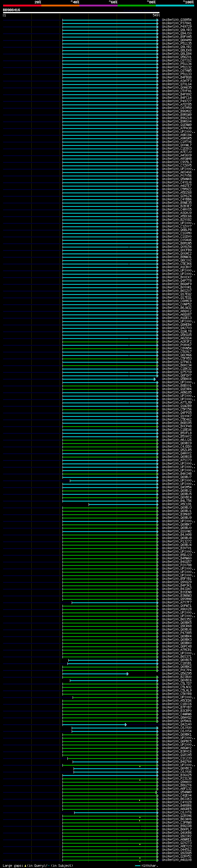This screenshot has width=197, height=868.
Task: Open hit UniRef100_Q38M54
Action: 177,20
